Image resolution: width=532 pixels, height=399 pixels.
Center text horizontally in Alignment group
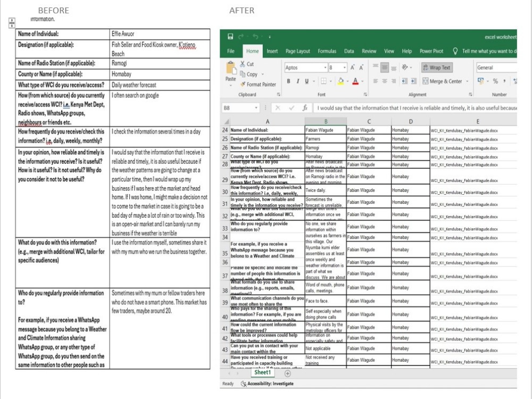coord(385,81)
